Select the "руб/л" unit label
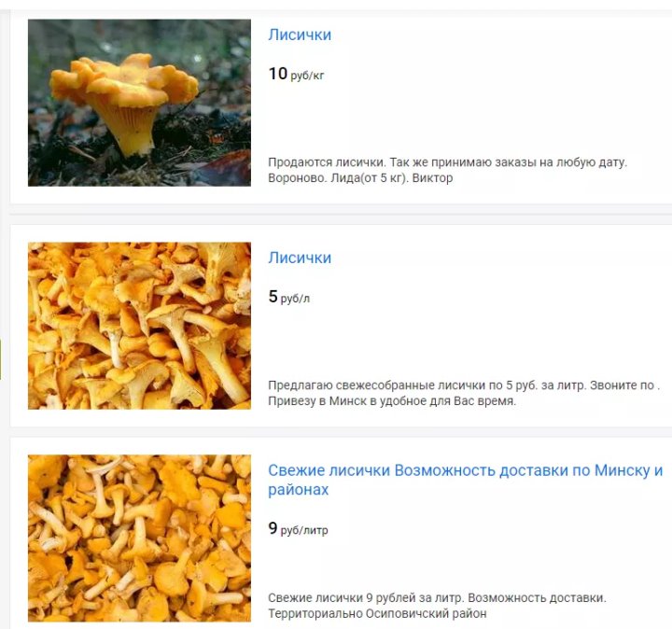 [x=295, y=299]
